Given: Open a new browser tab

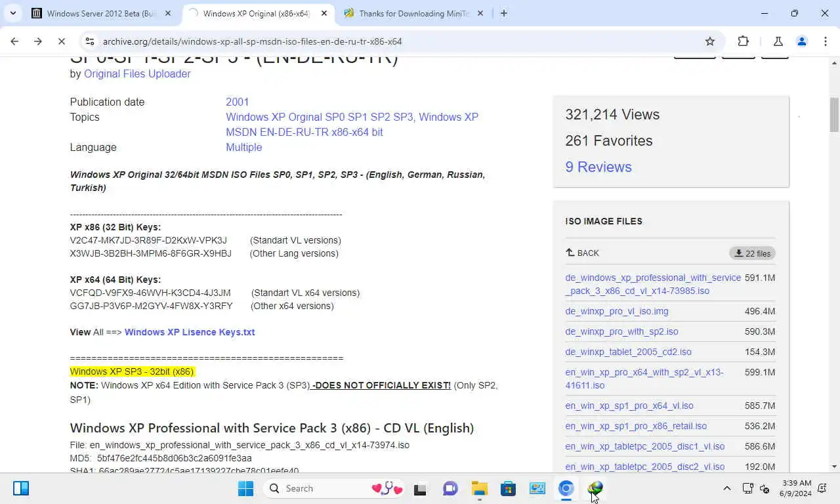Looking at the screenshot, I should pos(504,13).
